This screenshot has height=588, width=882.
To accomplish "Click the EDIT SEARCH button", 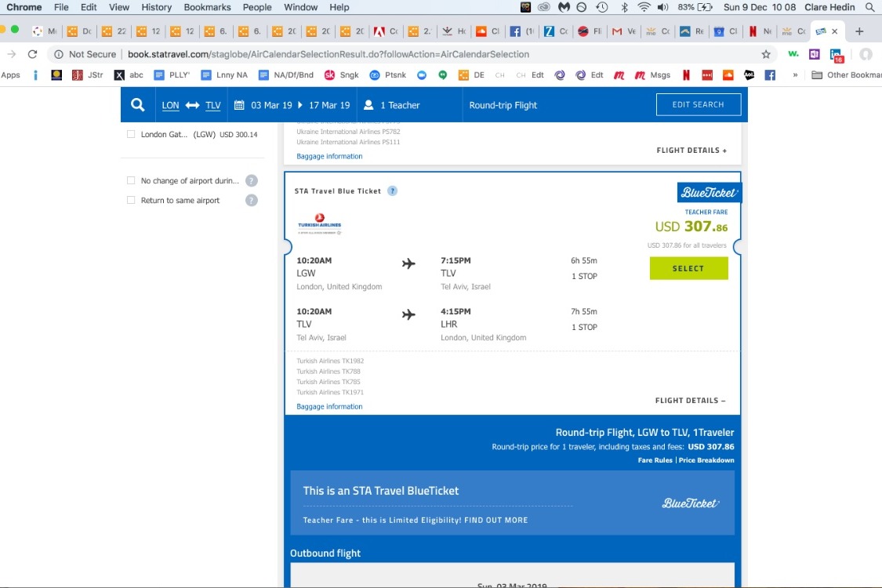I will 698,104.
